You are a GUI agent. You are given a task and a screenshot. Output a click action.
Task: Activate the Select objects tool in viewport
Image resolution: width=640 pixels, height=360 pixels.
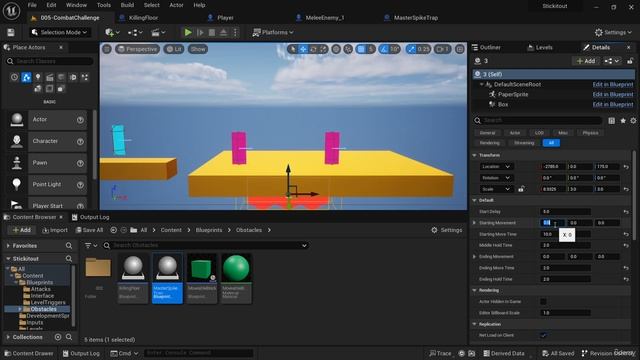[x=293, y=49]
